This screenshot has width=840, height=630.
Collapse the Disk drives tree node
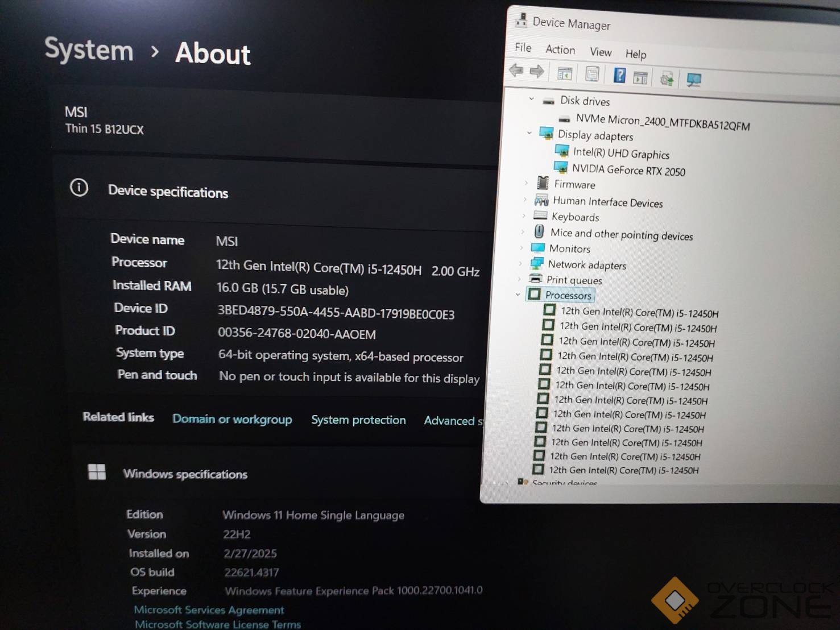(531, 99)
